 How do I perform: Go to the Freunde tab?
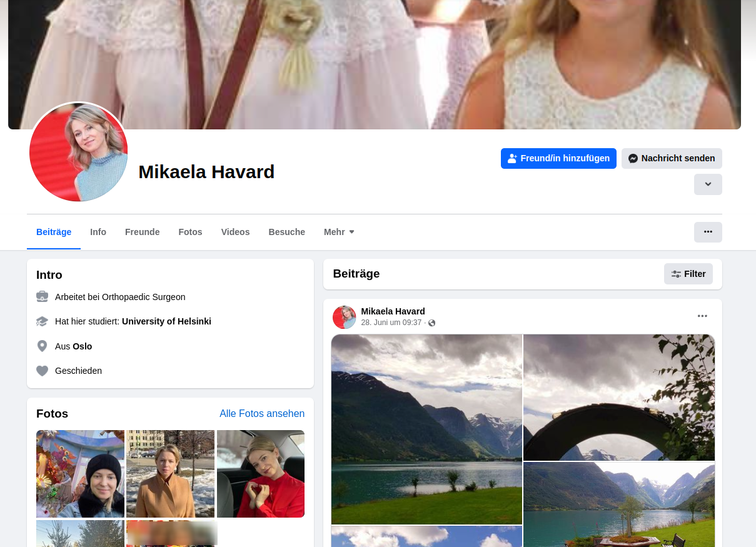coord(143,232)
